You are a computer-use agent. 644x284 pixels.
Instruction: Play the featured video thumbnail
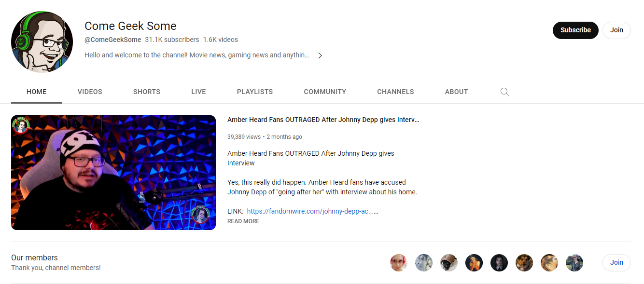(113, 173)
